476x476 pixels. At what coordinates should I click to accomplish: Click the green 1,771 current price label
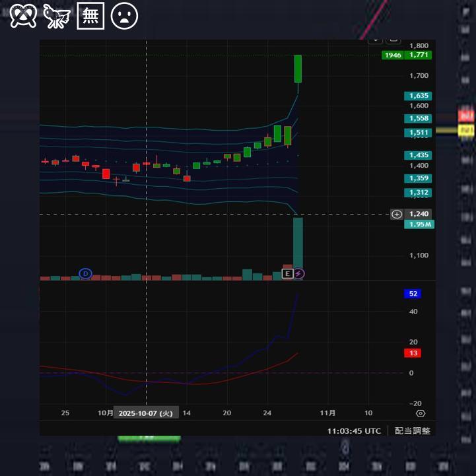tap(419, 55)
